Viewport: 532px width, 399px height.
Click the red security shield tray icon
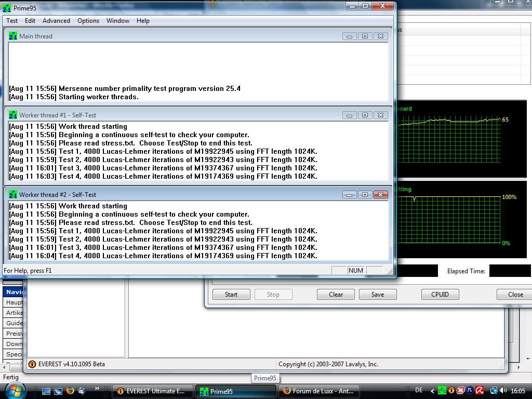(460, 391)
